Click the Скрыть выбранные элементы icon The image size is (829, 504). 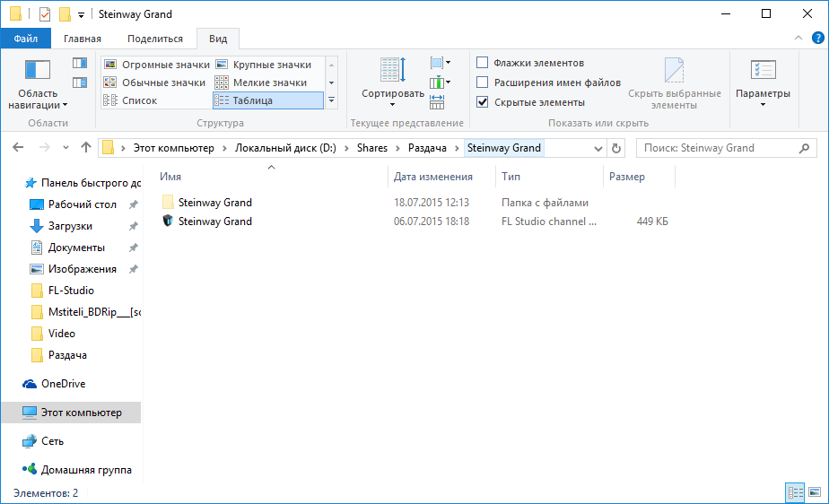[x=674, y=71]
